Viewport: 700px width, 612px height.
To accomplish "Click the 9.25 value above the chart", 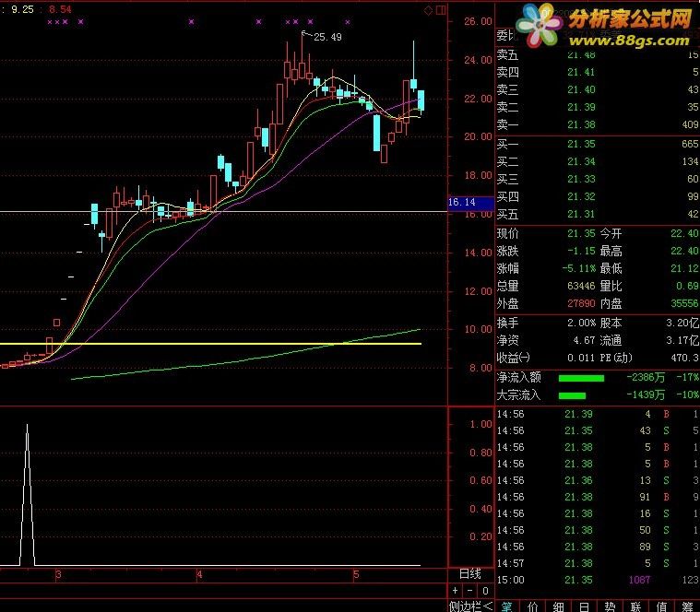I will coord(22,9).
